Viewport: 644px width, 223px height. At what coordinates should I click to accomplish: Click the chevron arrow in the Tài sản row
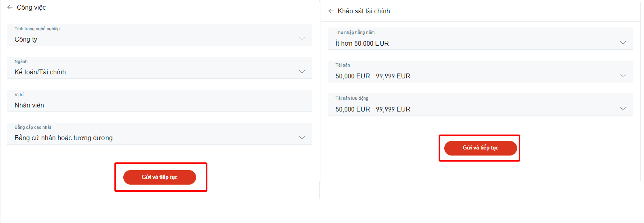pos(623,76)
